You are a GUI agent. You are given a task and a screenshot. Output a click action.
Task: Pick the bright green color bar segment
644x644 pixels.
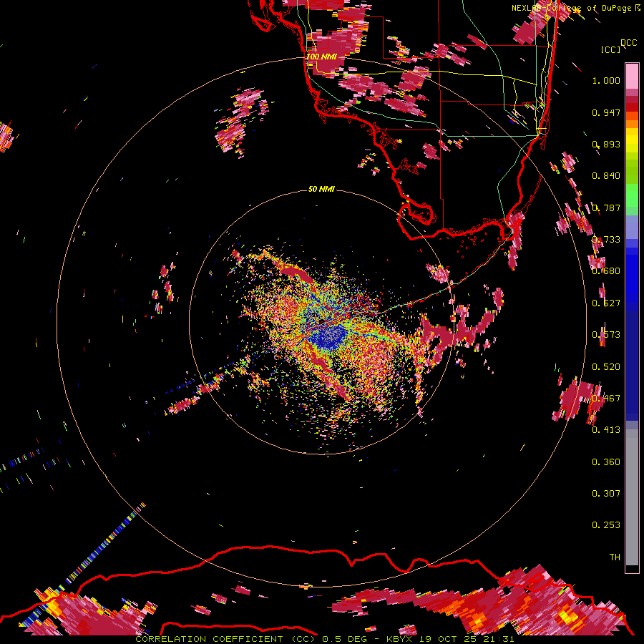pyautogui.click(x=632, y=196)
